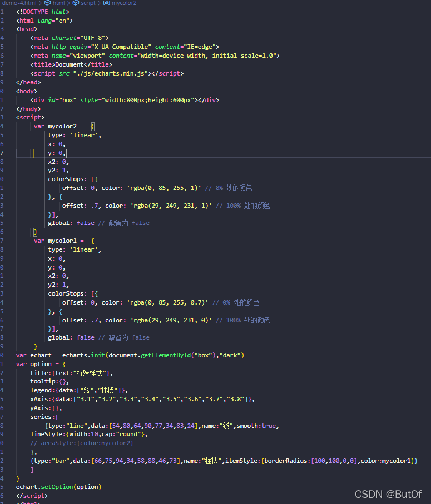The image size is (431, 504).
Task: Click the closing </head> tag
Action: pyautogui.click(x=28, y=83)
